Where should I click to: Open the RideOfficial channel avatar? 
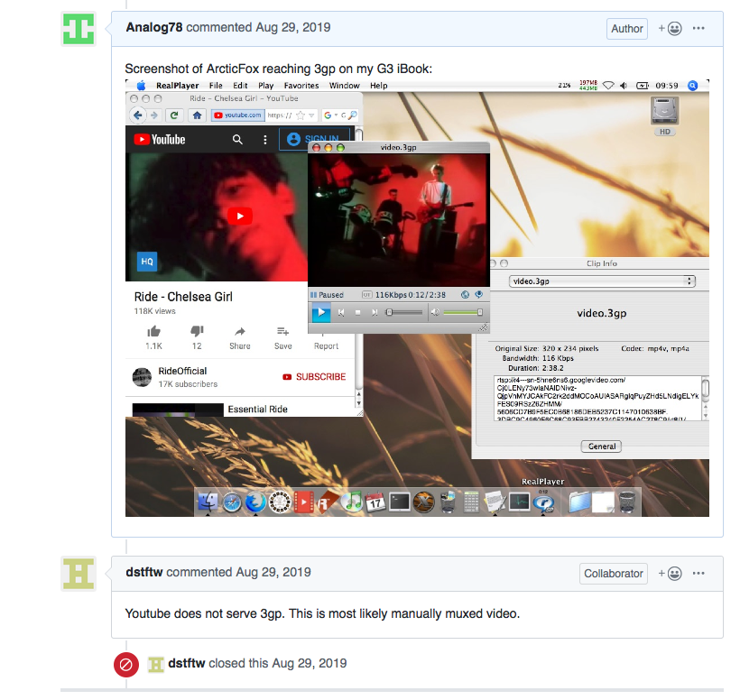[x=142, y=377]
